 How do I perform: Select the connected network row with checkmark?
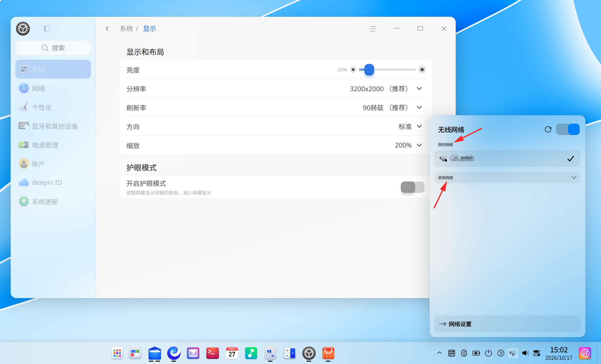pos(507,159)
